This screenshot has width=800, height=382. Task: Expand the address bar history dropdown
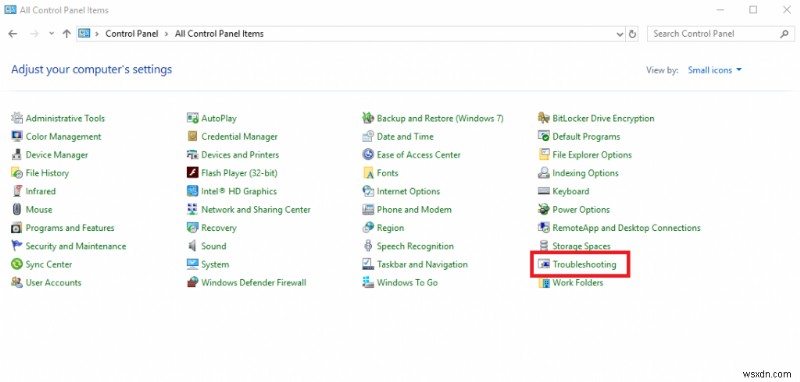[620, 34]
